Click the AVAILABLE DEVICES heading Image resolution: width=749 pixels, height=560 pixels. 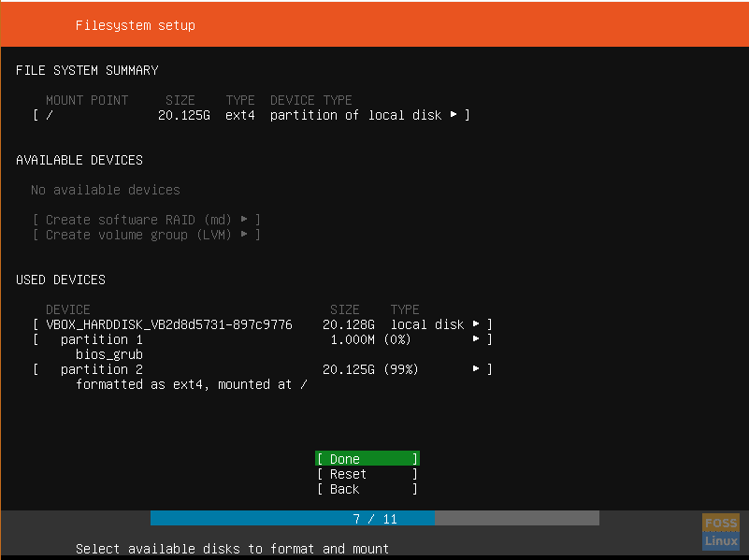(x=79, y=160)
